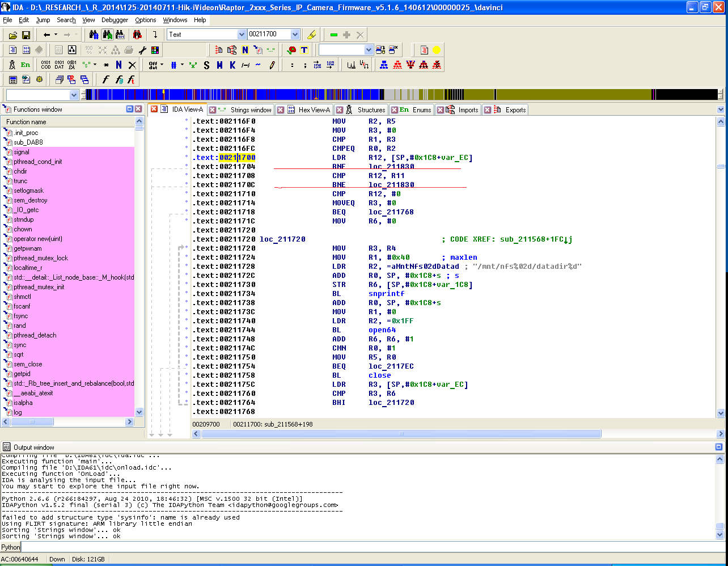Switch to the Imports tab
The width and height of the screenshot is (728, 566).
[468, 109]
